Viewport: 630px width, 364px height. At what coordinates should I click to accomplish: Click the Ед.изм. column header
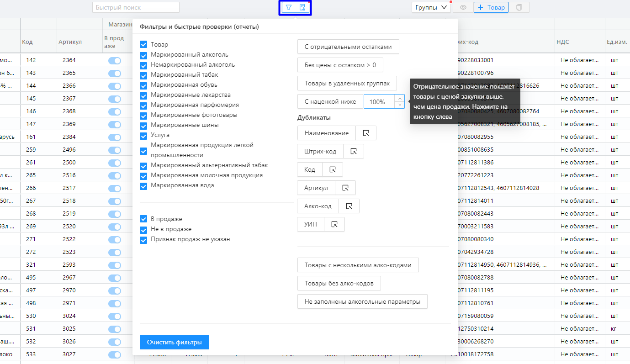click(618, 42)
